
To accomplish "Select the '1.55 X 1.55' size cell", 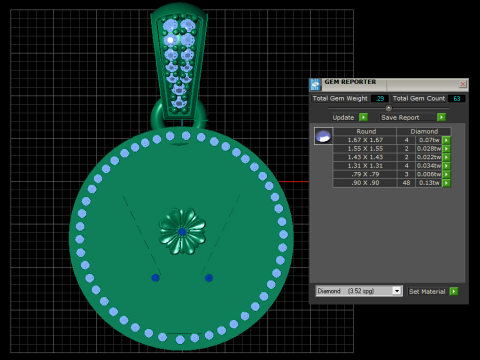I will click(x=365, y=149).
